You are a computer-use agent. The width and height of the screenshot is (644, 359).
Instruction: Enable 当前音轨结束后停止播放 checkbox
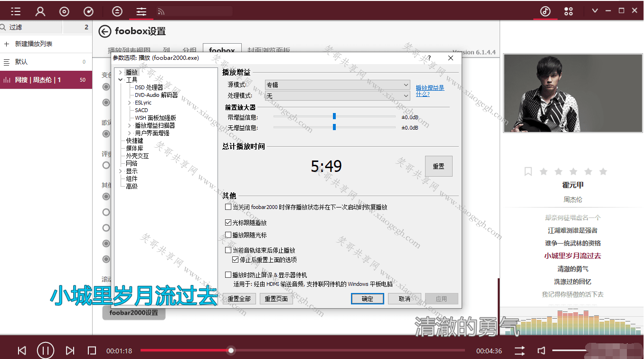pyautogui.click(x=228, y=250)
